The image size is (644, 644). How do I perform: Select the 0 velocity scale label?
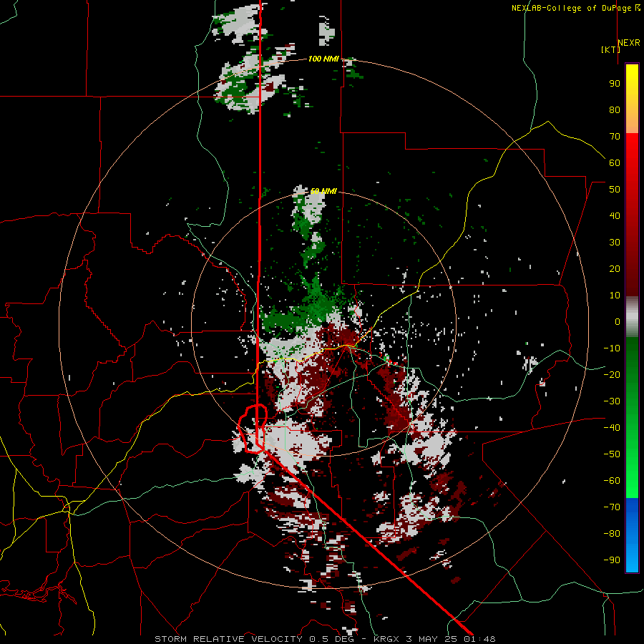tap(618, 321)
